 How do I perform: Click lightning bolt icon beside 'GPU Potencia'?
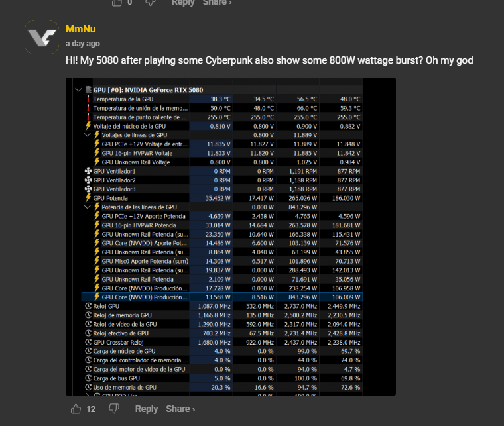coord(88,198)
